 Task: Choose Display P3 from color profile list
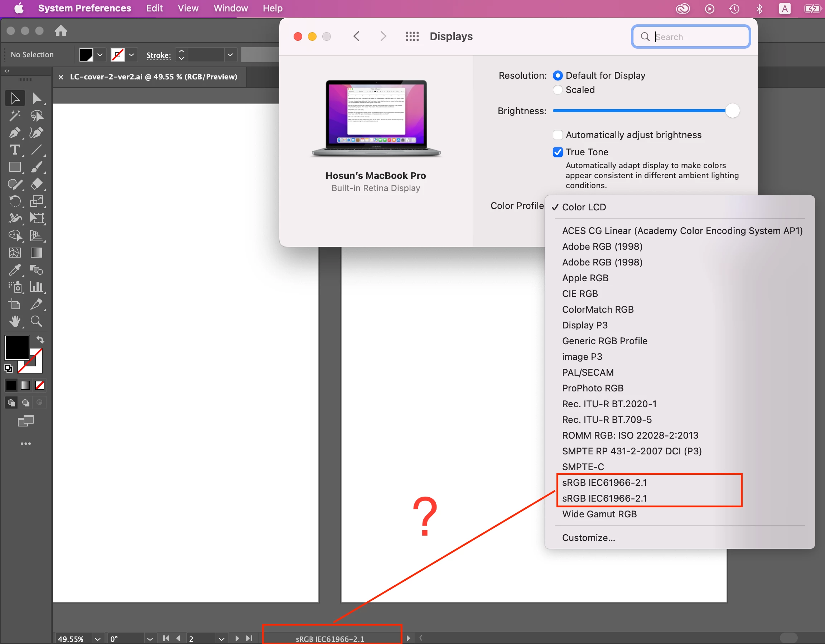coord(584,325)
